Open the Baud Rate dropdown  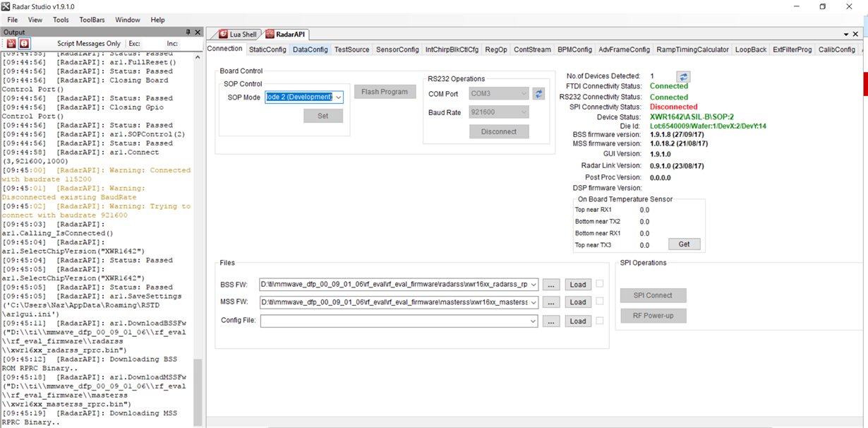524,112
